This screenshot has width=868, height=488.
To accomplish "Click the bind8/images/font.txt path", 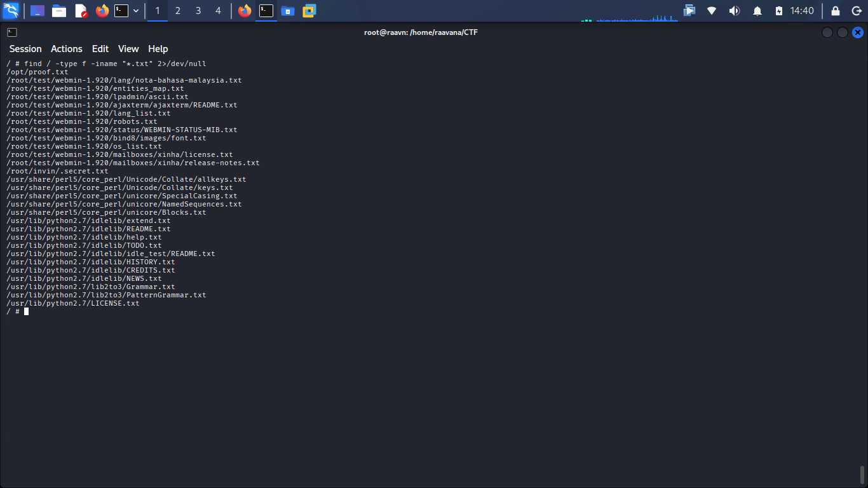I will tap(106, 138).
